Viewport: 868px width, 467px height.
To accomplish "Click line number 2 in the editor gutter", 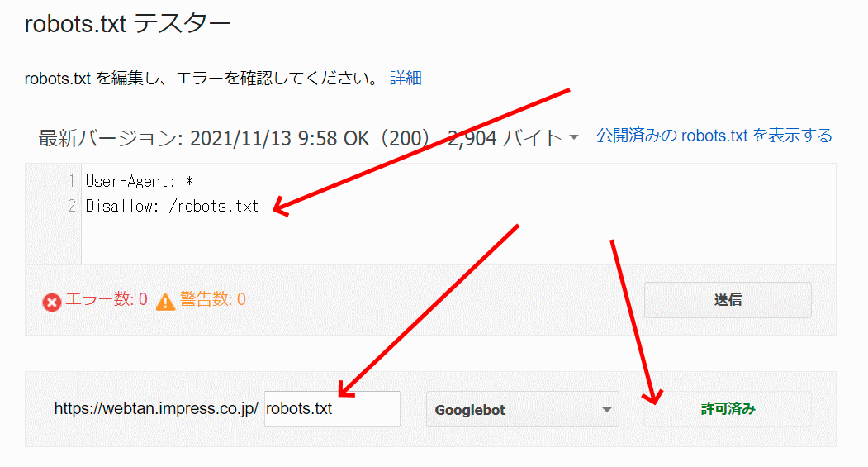I will [72, 206].
